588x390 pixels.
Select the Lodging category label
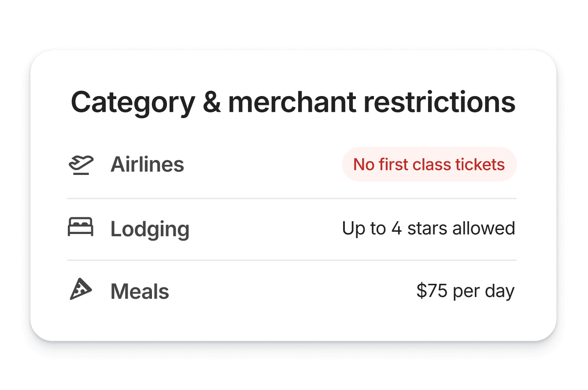(x=150, y=229)
